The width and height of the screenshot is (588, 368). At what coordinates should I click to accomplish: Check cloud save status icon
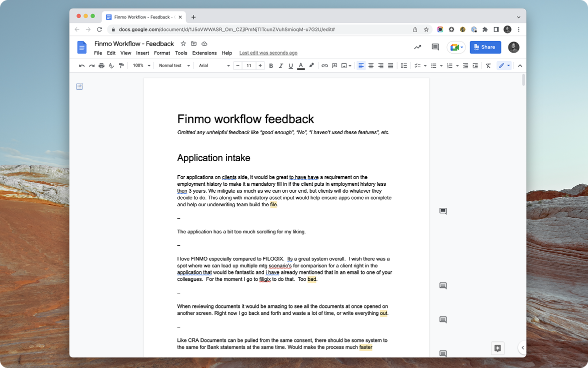(204, 44)
